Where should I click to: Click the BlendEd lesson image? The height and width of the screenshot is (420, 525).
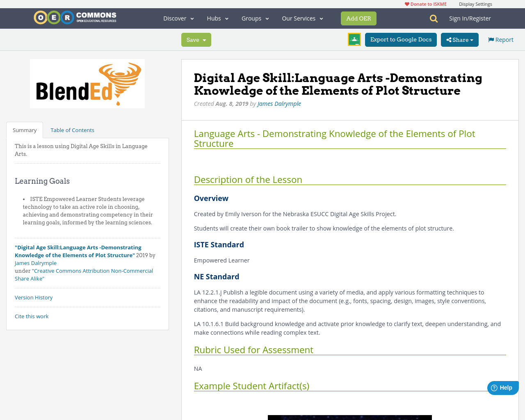pos(87,83)
